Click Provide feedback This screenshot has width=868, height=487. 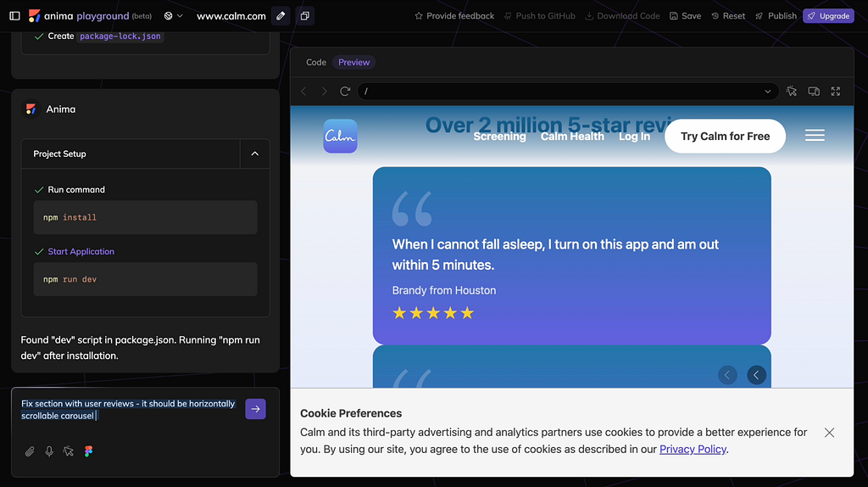click(x=454, y=16)
